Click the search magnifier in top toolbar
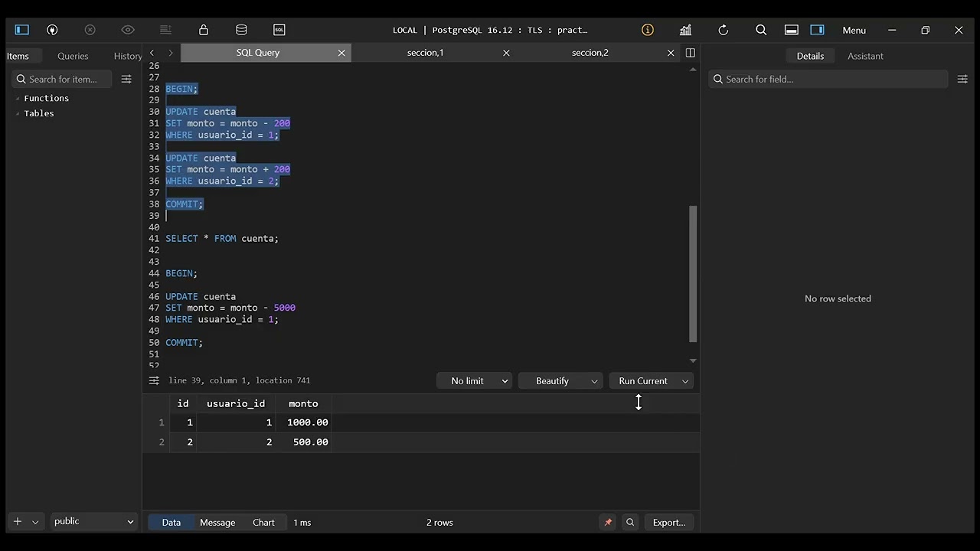980x551 pixels. 761,30
